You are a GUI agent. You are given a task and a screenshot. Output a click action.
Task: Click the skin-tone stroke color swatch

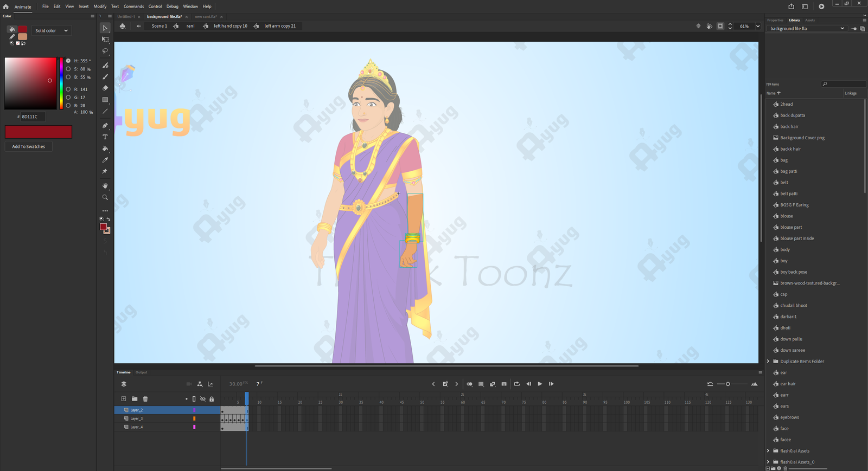[x=22, y=37]
